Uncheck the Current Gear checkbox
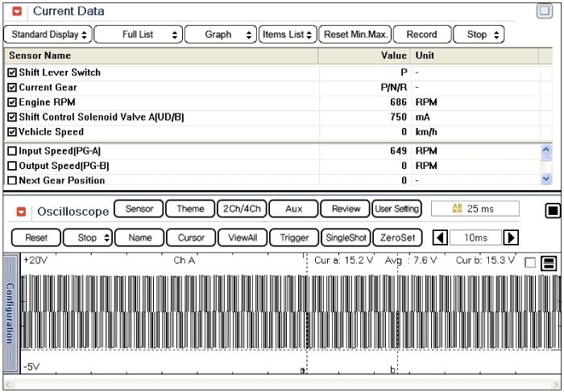 (x=12, y=87)
